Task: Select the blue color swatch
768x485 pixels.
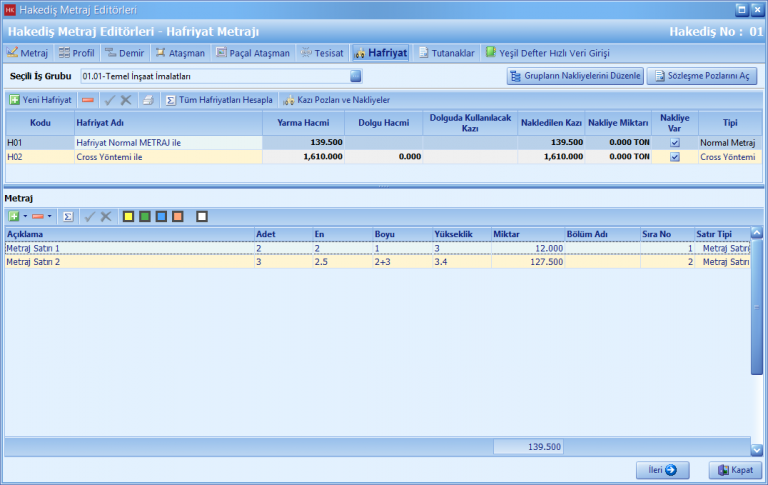Action: point(160,216)
